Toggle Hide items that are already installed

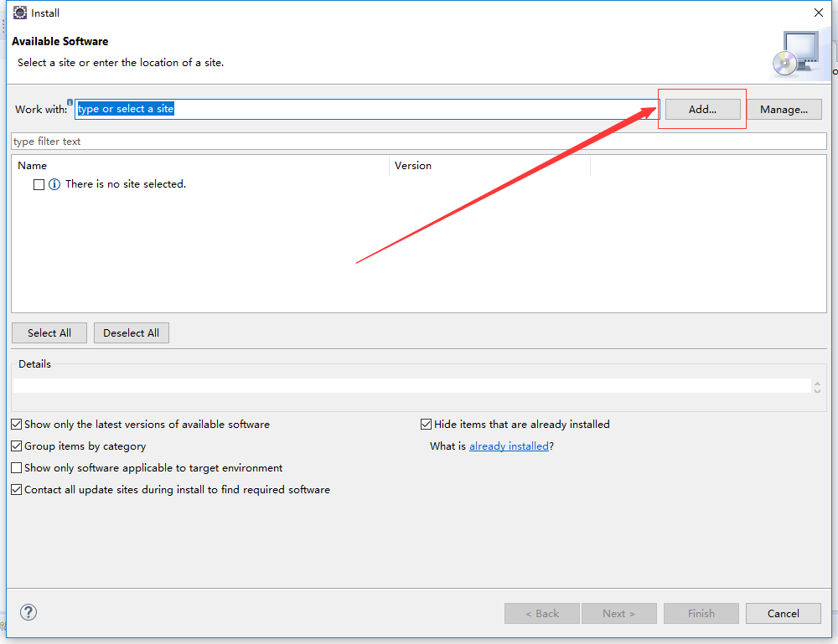click(x=426, y=424)
